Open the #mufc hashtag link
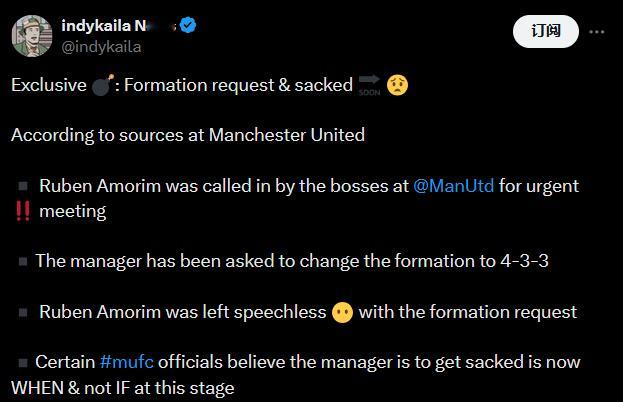The width and height of the screenshot is (623, 402). (x=127, y=362)
